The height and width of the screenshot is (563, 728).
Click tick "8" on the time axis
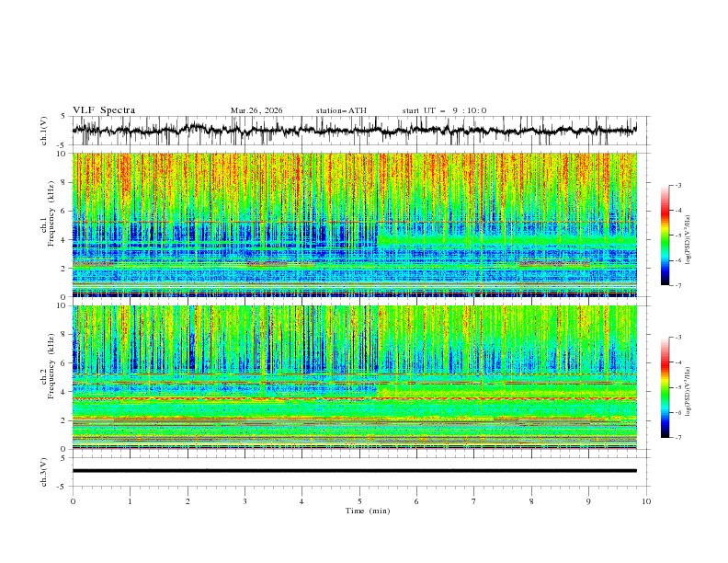[531, 501]
